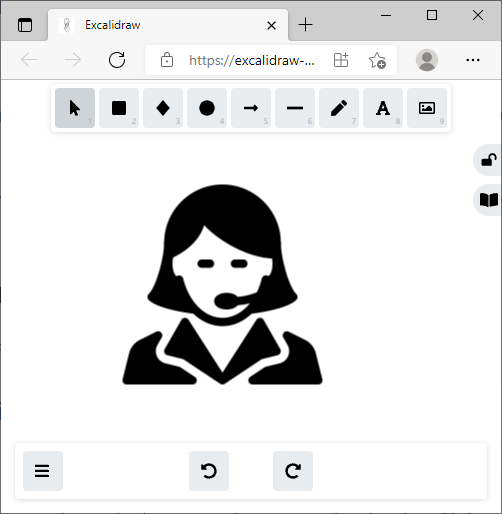Maximize the browser window
This screenshot has width=502, height=514.
[x=432, y=15]
